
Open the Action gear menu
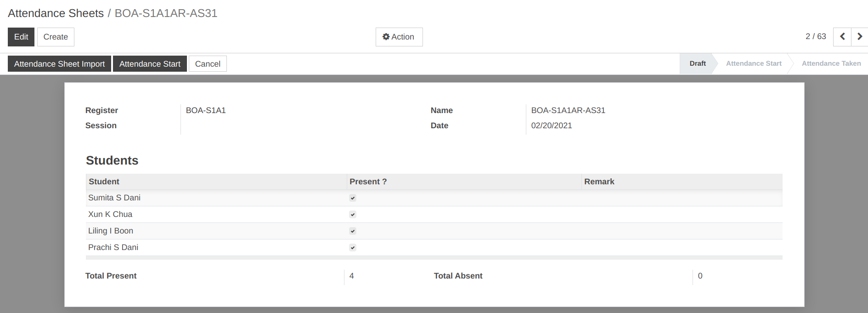point(399,37)
